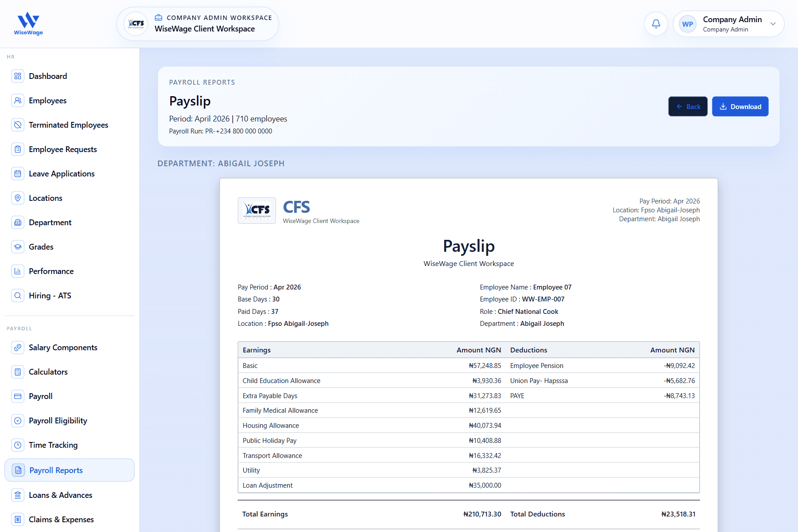Click the WiseWage Client Workspace title in header

click(x=205, y=29)
